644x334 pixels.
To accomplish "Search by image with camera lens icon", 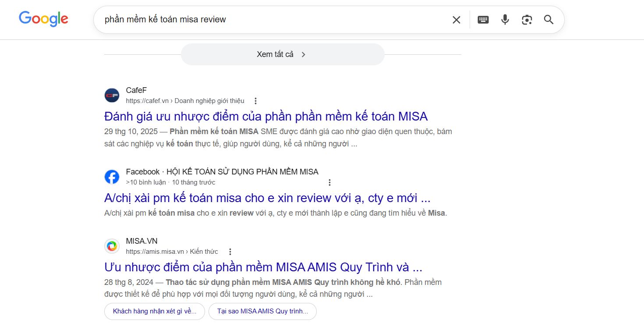I will [x=527, y=20].
